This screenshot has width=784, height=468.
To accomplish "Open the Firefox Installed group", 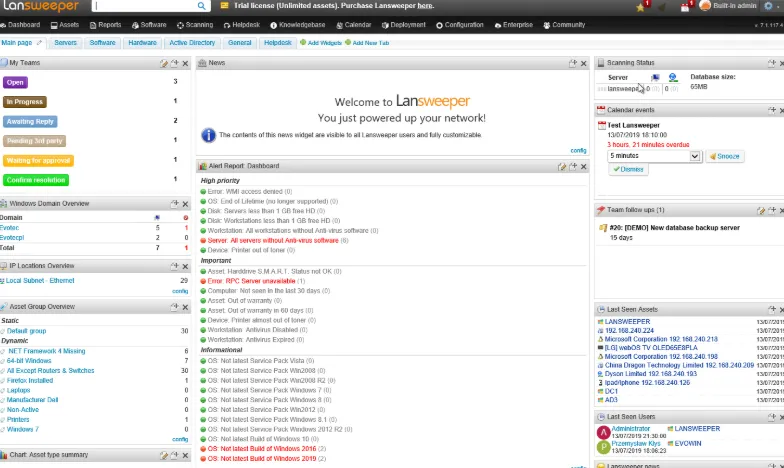I will pyautogui.click(x=30, y=380).
